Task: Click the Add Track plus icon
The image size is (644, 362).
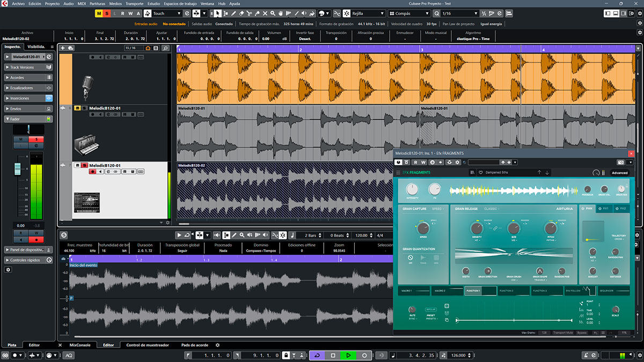Action: (x=63, y=48)
